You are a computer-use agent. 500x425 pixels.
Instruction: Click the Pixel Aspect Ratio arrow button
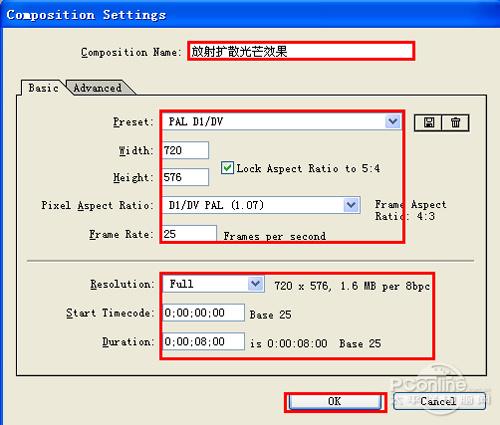[x=351, y=205]
